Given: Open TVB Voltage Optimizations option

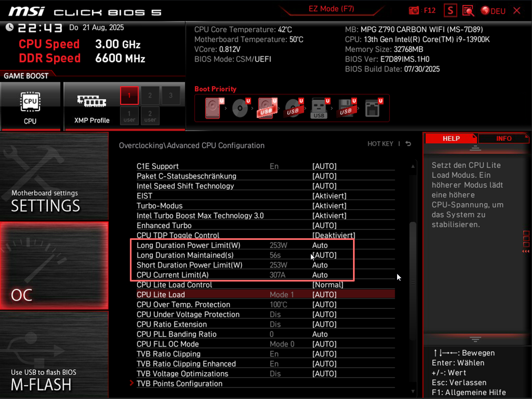Looking at the screenshot, I should (266, 374).
